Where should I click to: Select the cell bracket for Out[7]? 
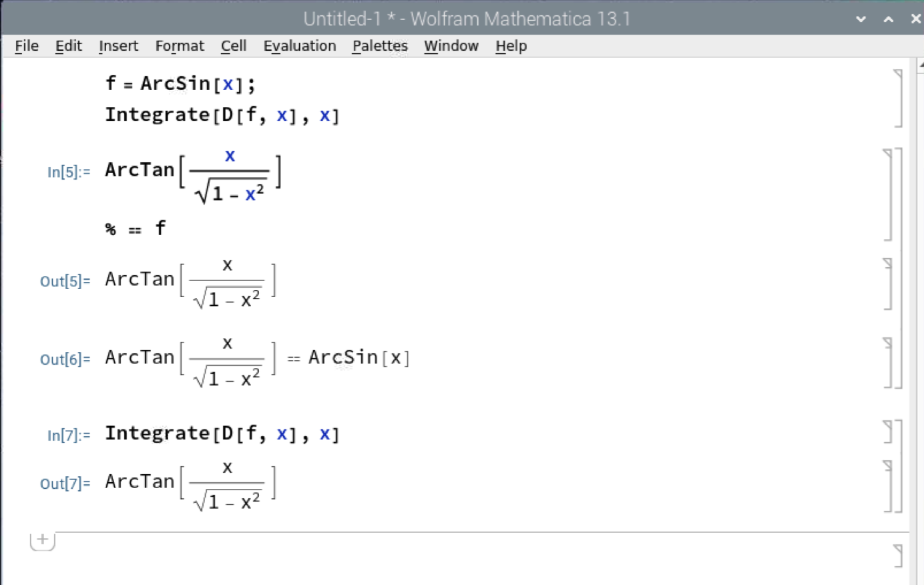click(889, 485)
